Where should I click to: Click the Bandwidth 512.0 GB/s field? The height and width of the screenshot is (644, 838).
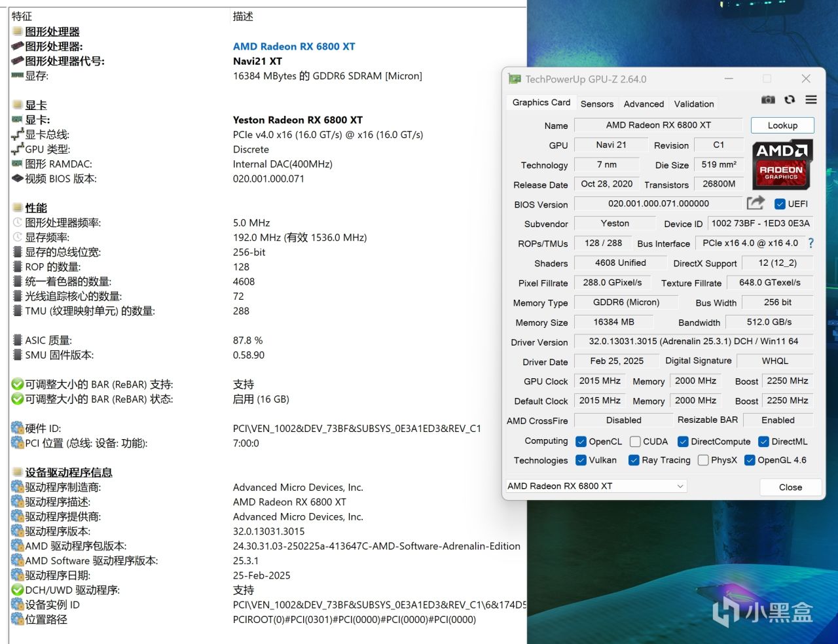click(x=769, y=322)
